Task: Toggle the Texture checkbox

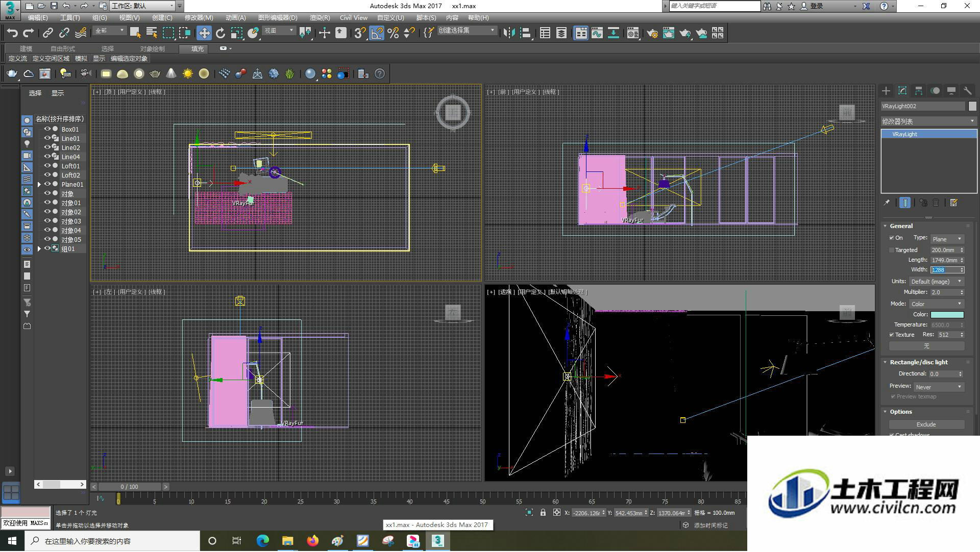Action: 892,335
